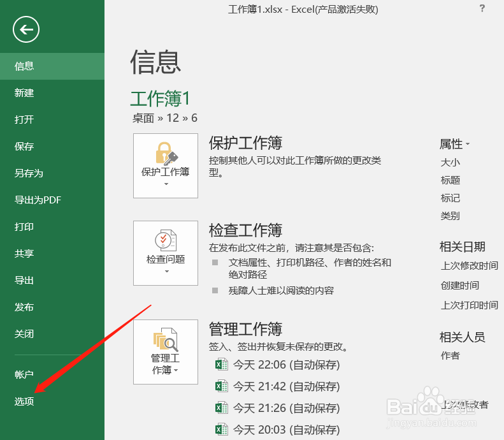Choose 另存为 from the sidebar
This screenshot has height=440, width=504.
click(52, 173)
